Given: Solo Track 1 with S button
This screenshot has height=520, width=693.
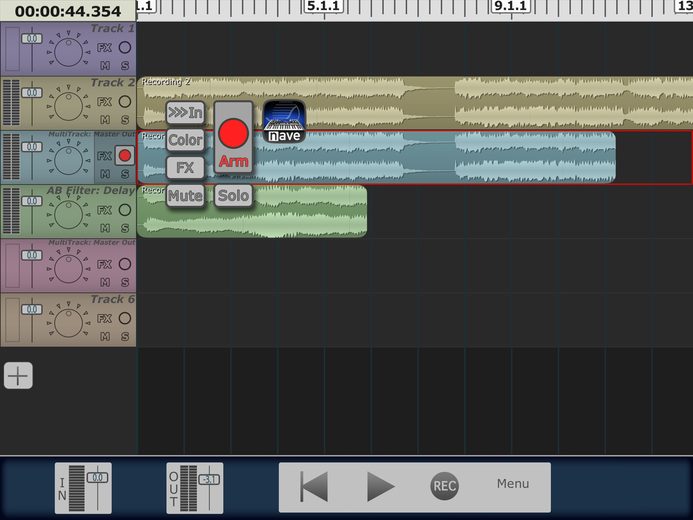Looking at the screenshot, I should pos(125,65).
